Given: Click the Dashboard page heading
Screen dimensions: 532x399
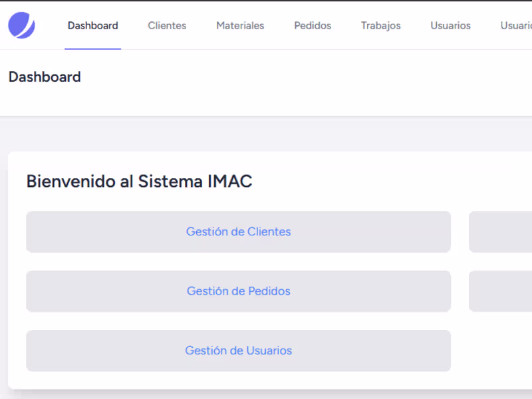Looking at the screenshot, I should pos(44,77).
